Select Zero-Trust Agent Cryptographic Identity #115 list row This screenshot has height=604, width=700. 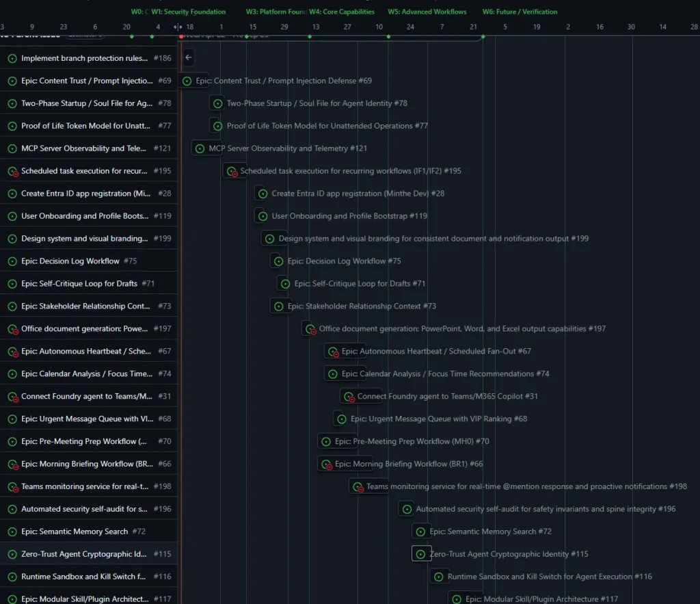point(89,554)
